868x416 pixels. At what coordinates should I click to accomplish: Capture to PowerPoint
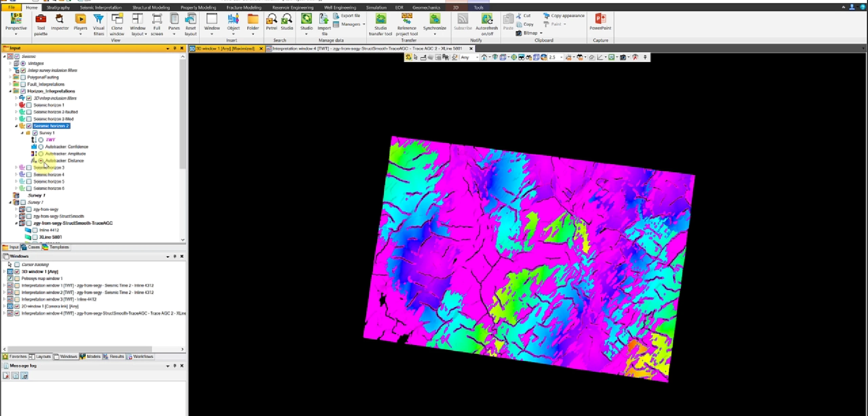point(600,22)
